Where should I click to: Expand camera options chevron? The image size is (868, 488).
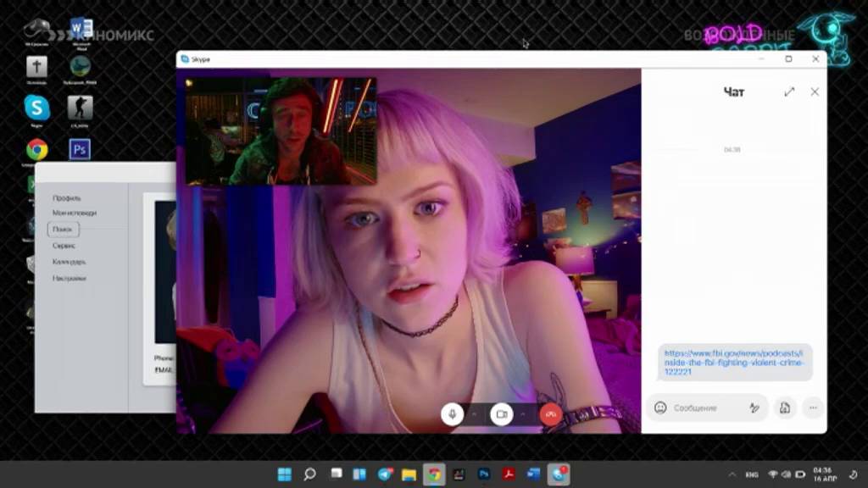[522, 413]
